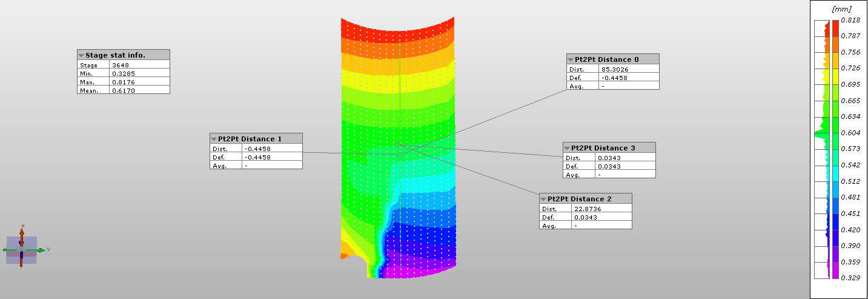Viewport: 868px width, 299px height.
Task: Collapse the Pt2Pt Distance 2 panel arrow
Action: [543, 199]
